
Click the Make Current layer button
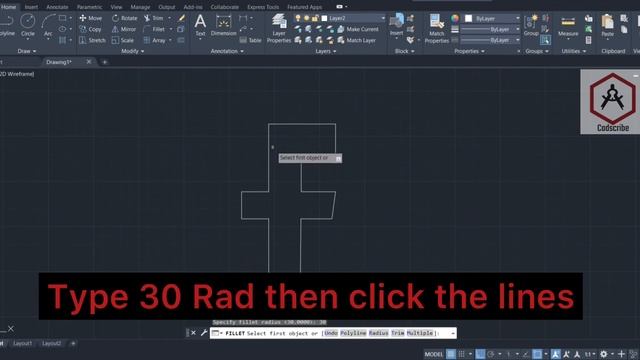click(x=358, y=29)
